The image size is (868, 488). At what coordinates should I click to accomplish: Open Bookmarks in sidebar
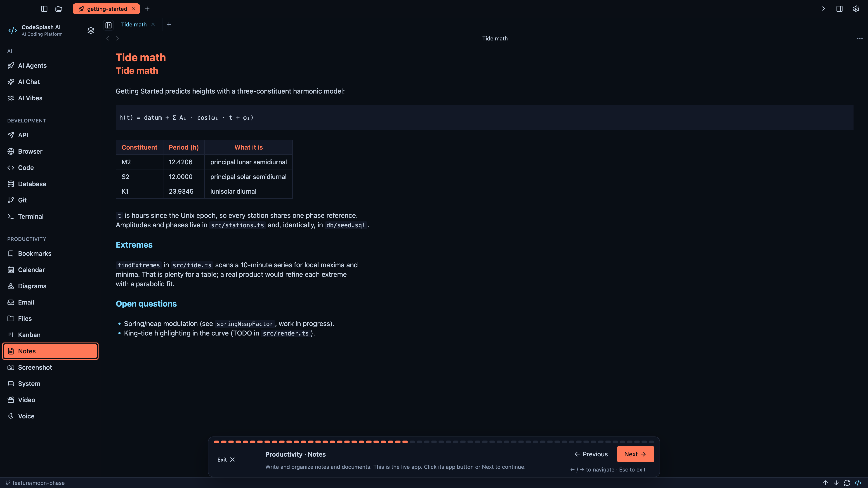[51, 253]
